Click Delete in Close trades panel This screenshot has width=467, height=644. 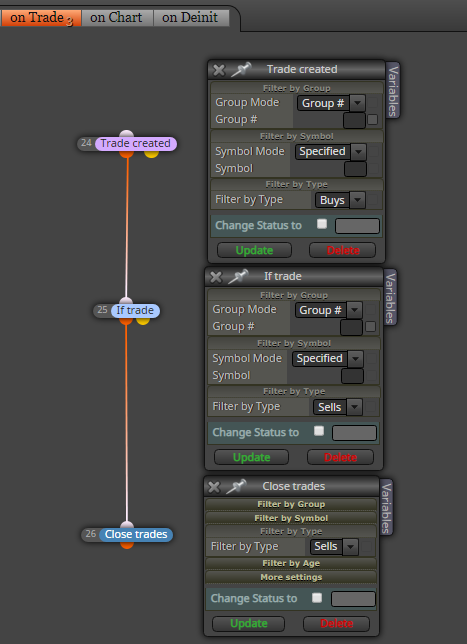pyautogui.click(x=336, y=623)
